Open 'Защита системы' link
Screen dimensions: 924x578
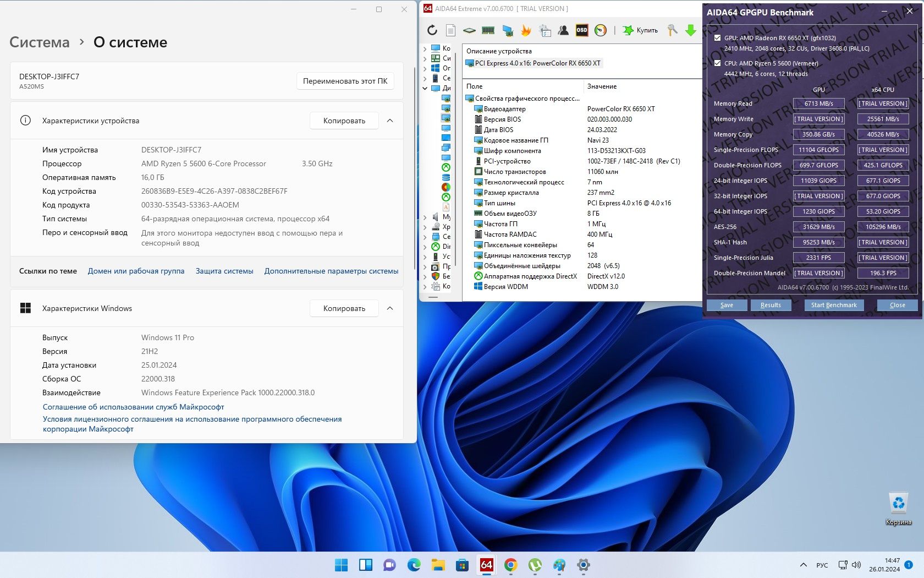(224, 271)
